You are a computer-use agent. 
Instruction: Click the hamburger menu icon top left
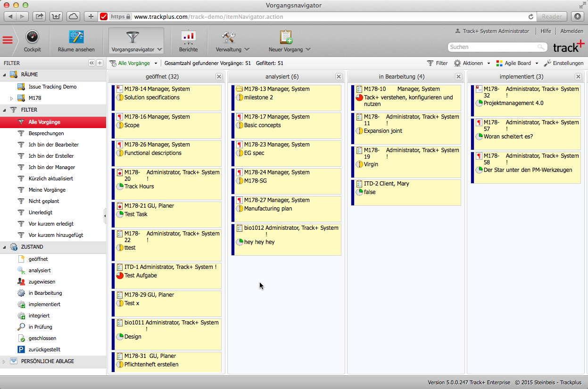click(8, 40)
